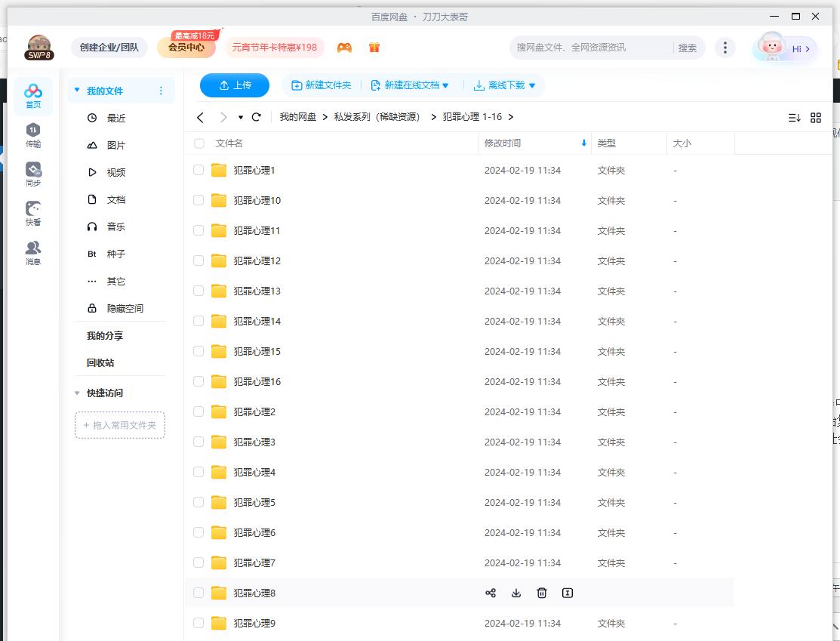Create a folder with 新建文件夹
This screenshot has height=641, width=840.
pyautogui.click(x=322, y=85)
